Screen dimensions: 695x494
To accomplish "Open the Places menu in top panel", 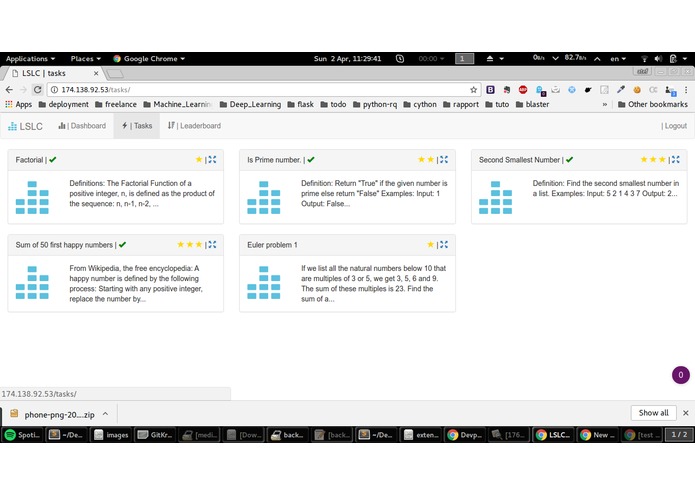I will click(x=86, y=58).
